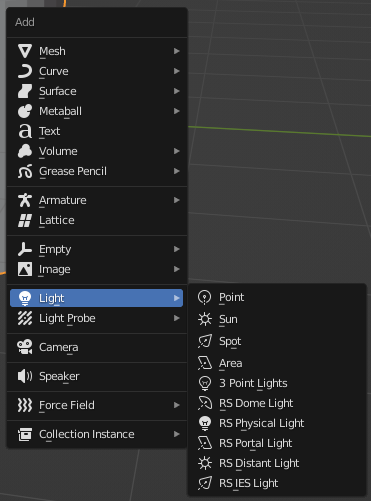
Task: Add an RS IES Light
Action: 277,483
